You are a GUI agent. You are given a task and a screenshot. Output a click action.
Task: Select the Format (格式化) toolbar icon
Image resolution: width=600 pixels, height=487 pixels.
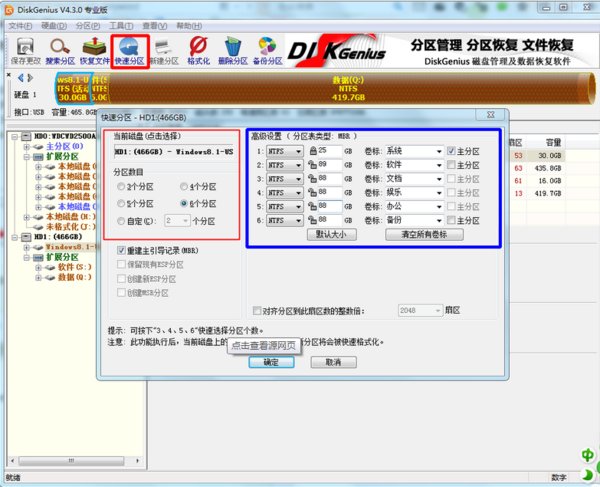coord(198,51)
